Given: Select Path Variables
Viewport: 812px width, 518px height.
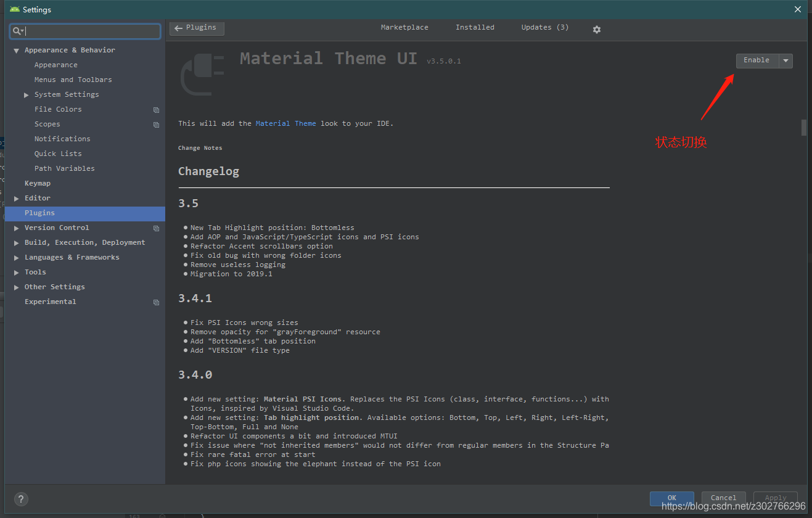Looking at the screenshot, I should tap(65, 168).
